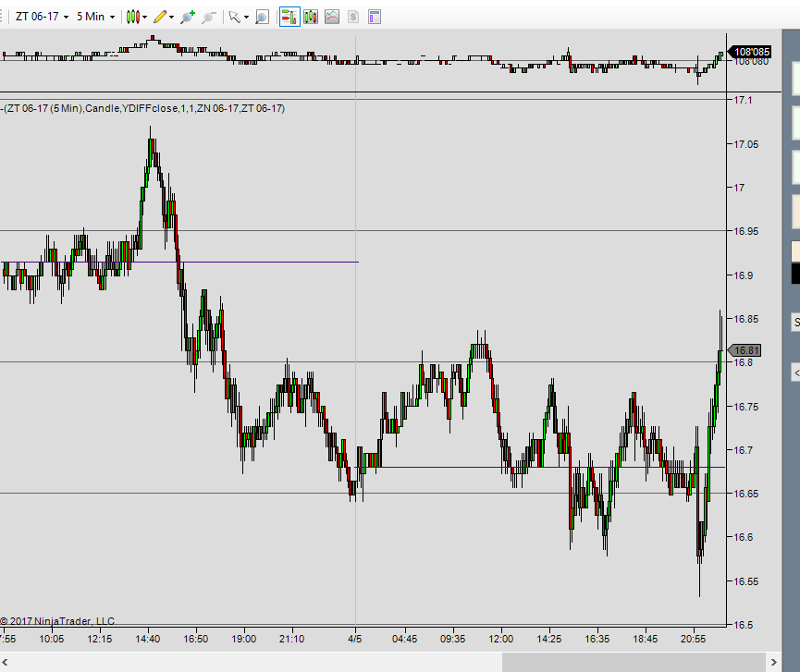Click the 17.05 price axis label
Image resolution: width=800 pixels, height=672 pixels.
[x=746, y=144]
